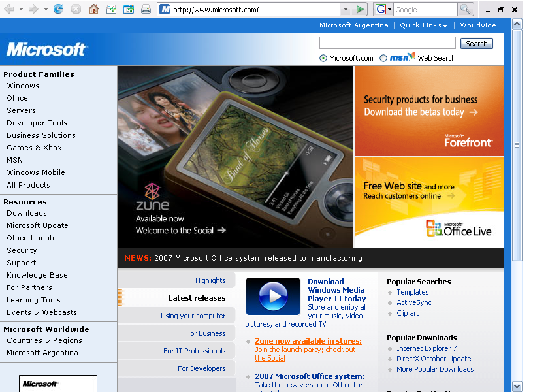
Task: Open the Windows product family link
Action: [x=23, y=86]
